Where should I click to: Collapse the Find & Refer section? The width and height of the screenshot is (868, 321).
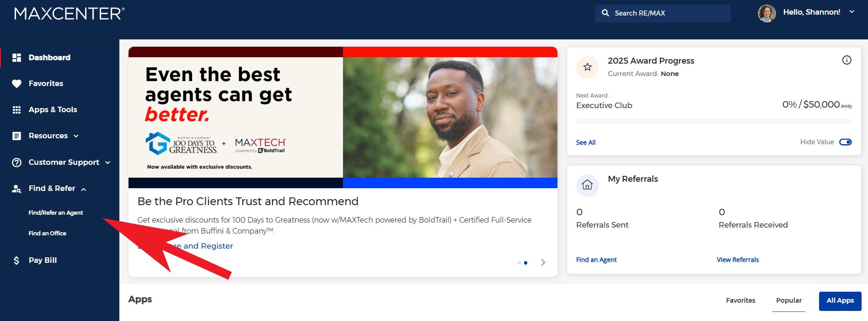[x=84, y=189]
